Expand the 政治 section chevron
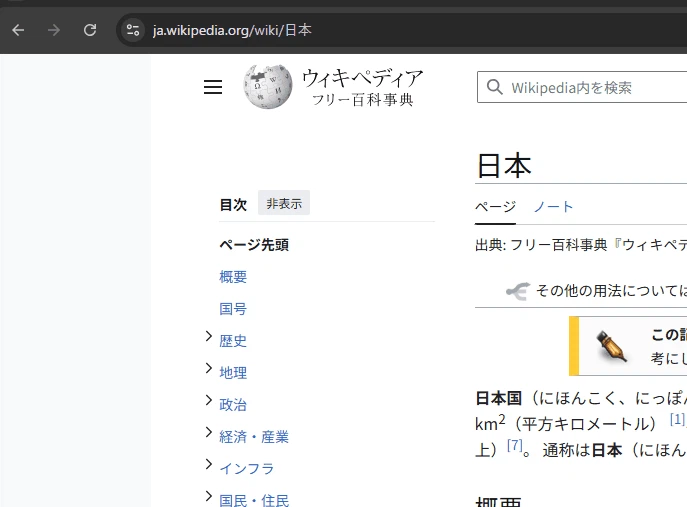 209,401
